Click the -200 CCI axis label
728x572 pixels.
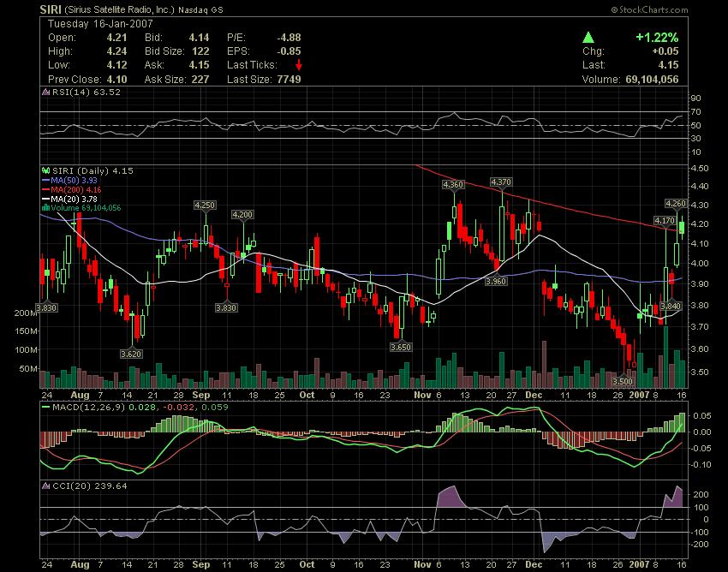point(700,544)
